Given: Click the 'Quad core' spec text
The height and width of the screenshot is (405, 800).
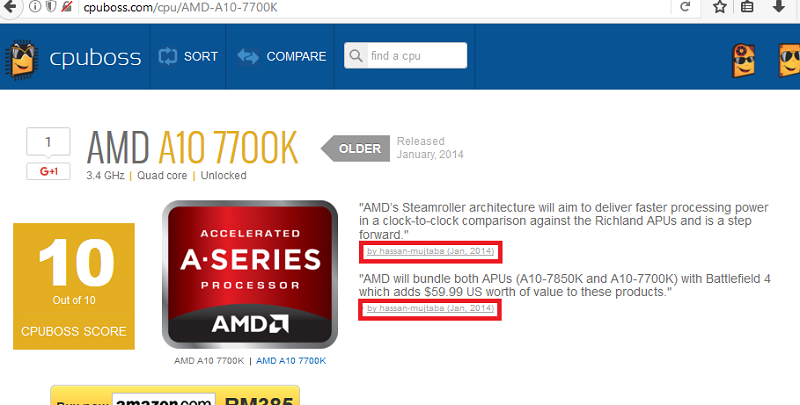Looking at the screenshot, I should pos(162,175).
